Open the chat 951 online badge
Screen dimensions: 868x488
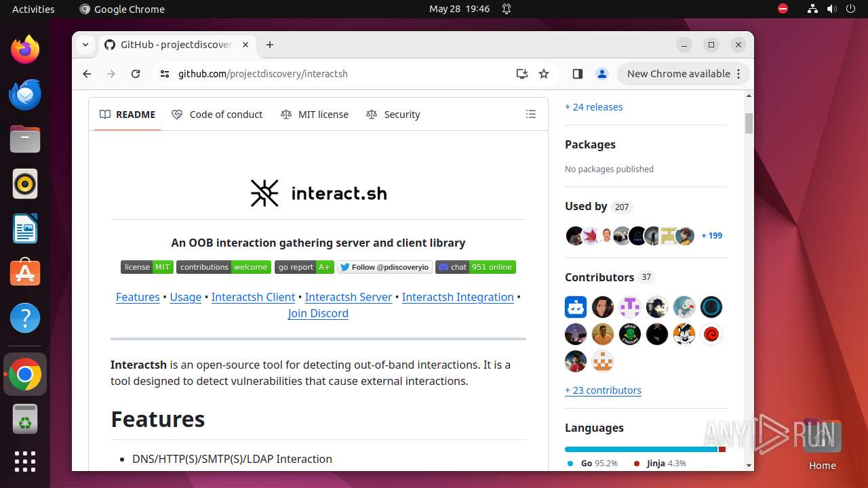(x=475, y=267)
